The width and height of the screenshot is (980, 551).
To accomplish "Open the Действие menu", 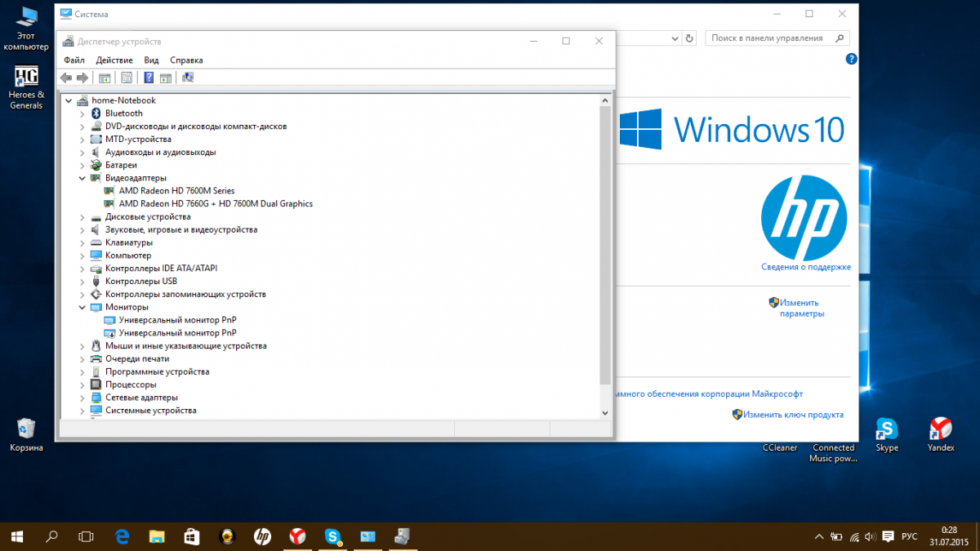I will 114,60.
